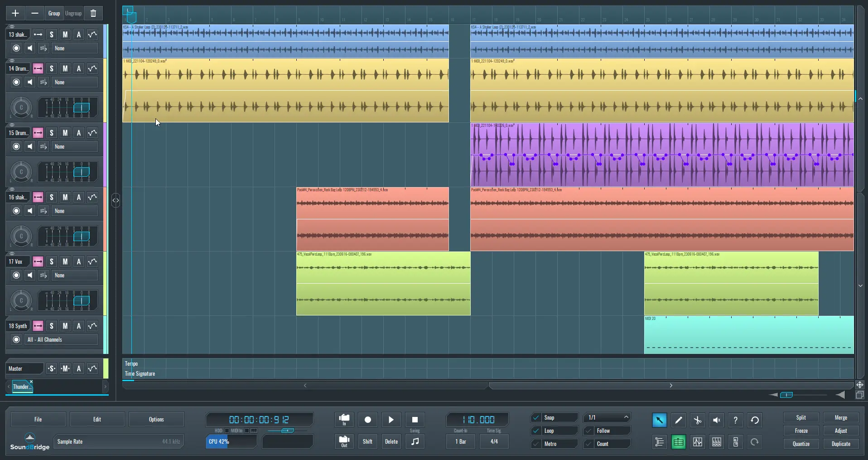Viewport: 868px width, 460px height.
Task: Open input dropdown None on 13 shak
Action: [x=75, y=48]
